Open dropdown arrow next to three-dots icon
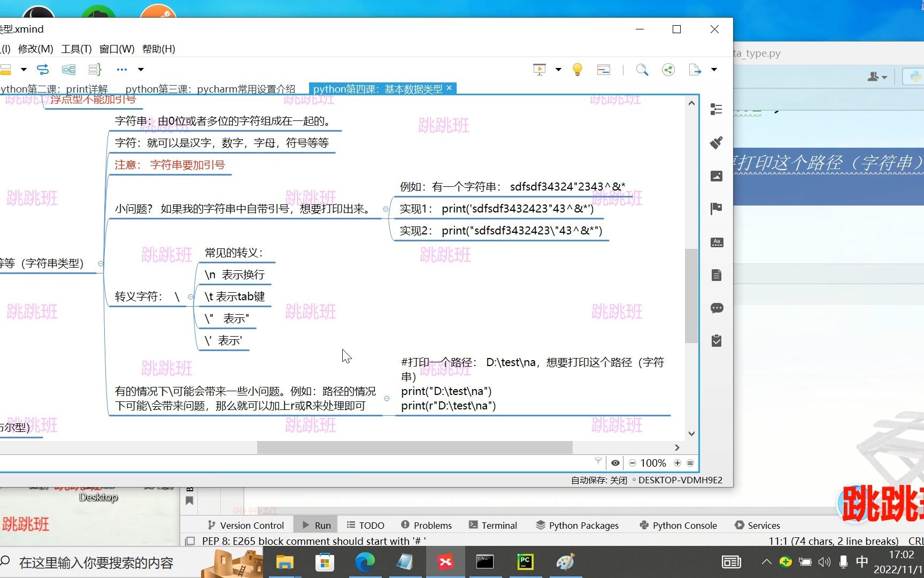 click(x=141, y=70)
